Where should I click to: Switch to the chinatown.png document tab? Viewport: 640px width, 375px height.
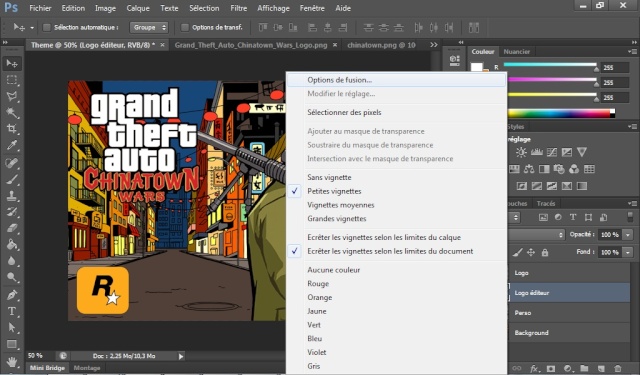(381, 45)
